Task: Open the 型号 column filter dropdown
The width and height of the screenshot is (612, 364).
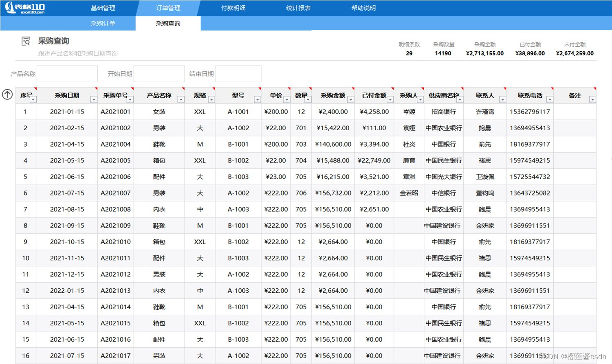Action: [257, 99]
